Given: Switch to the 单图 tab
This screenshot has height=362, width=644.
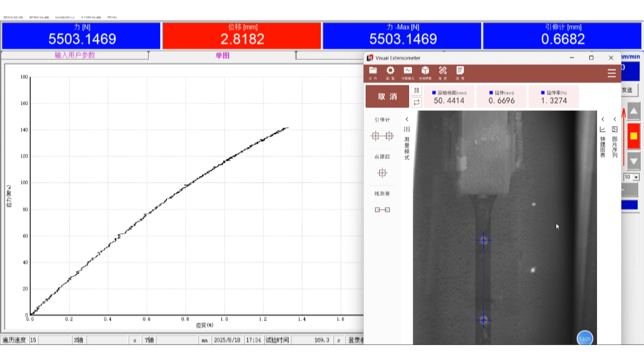Looking at the screenshot, I should [222, 55].
